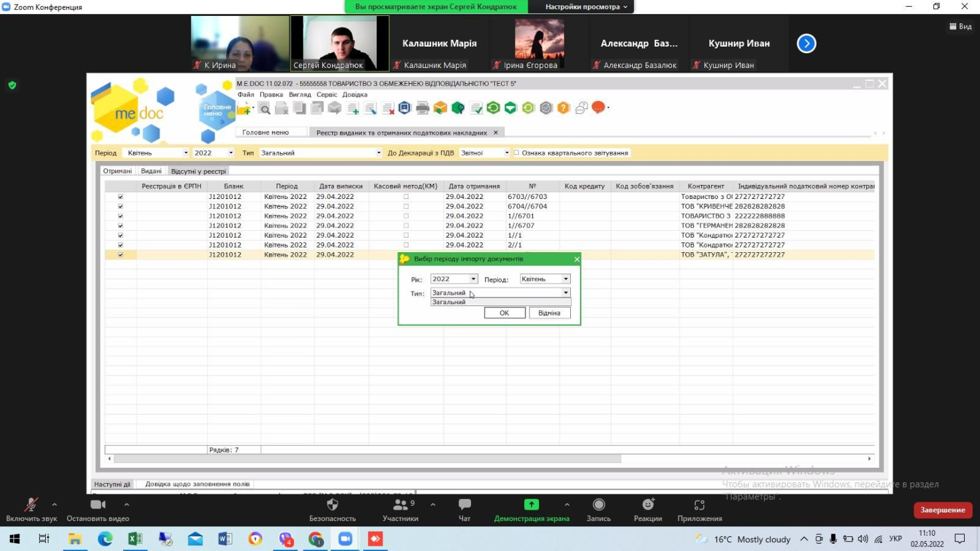Open the 'Вигляд' menu
Viewport: 980px width, 551px height.
(300, 94)
